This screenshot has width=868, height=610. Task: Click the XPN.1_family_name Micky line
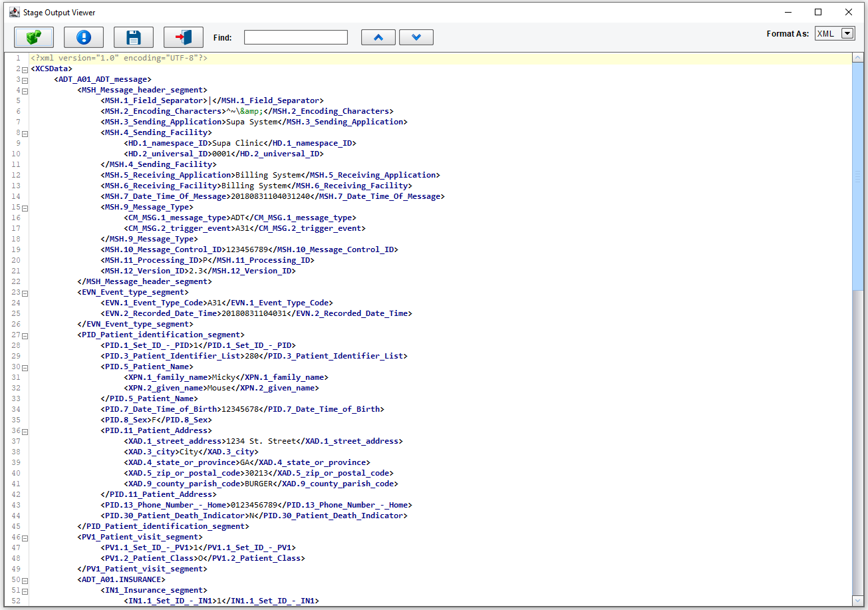226,377
